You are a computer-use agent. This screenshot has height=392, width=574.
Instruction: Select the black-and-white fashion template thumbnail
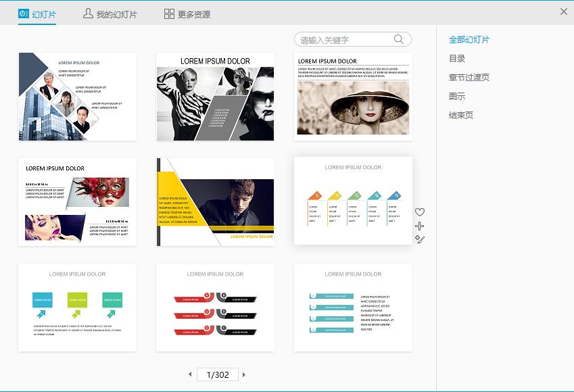point(215,96)
